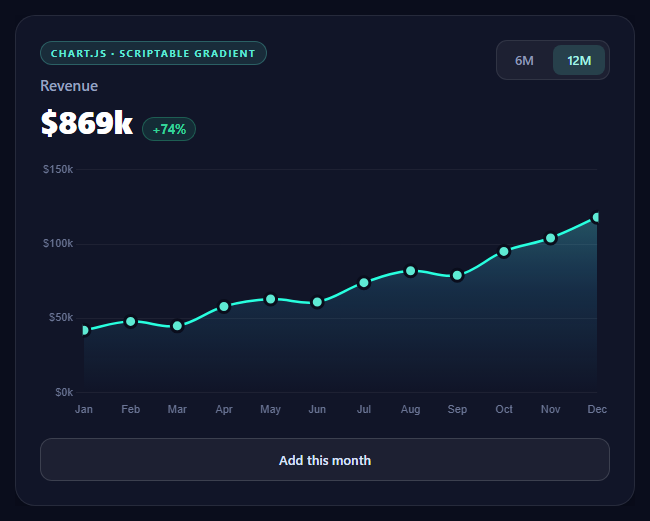
Task: Click the Add this month button
Action: (x=325, y=460)
